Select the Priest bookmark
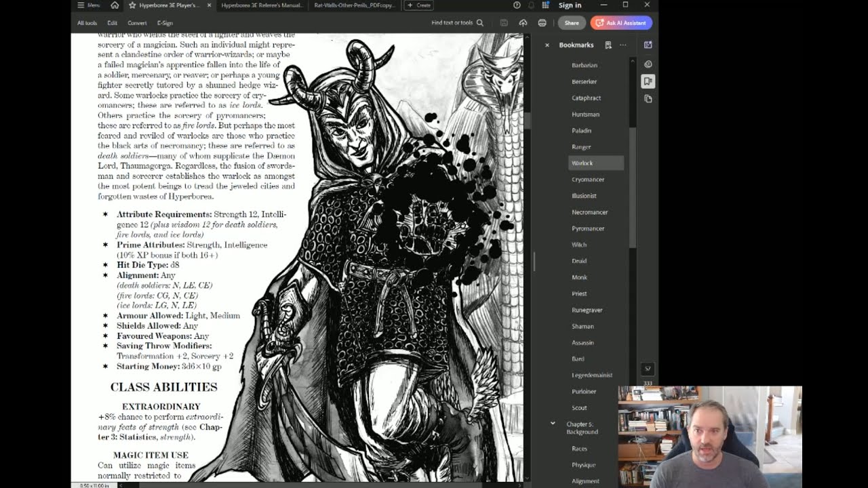Viewport: 868px width, 488px height. (x=579, y=293)
